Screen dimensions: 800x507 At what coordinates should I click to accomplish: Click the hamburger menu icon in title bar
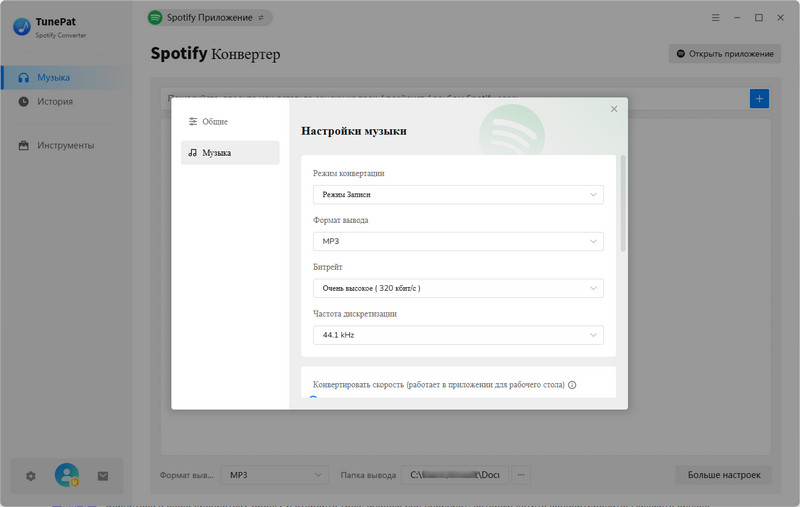click(x=715, y=17)
